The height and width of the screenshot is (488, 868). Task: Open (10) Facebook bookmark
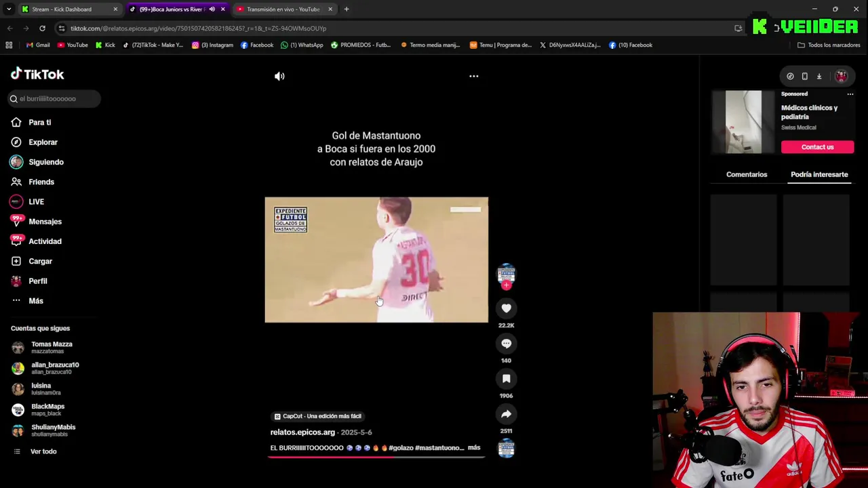[631, 45]
